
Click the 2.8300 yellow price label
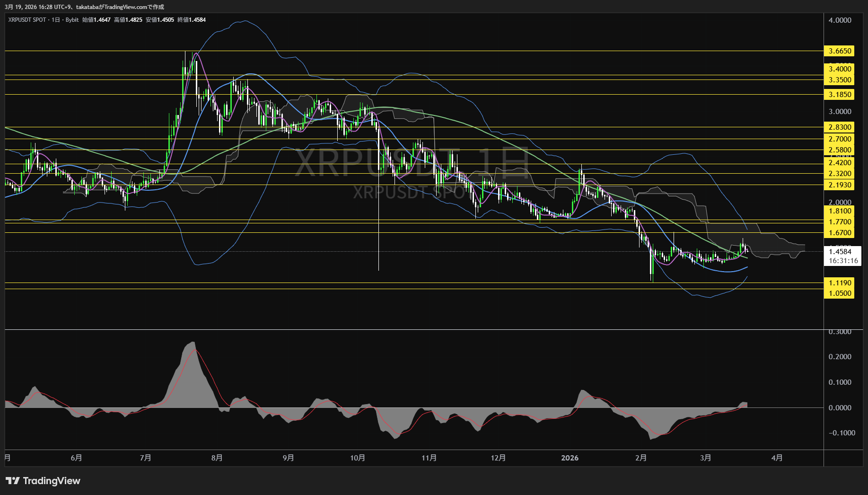click(840, 127)
